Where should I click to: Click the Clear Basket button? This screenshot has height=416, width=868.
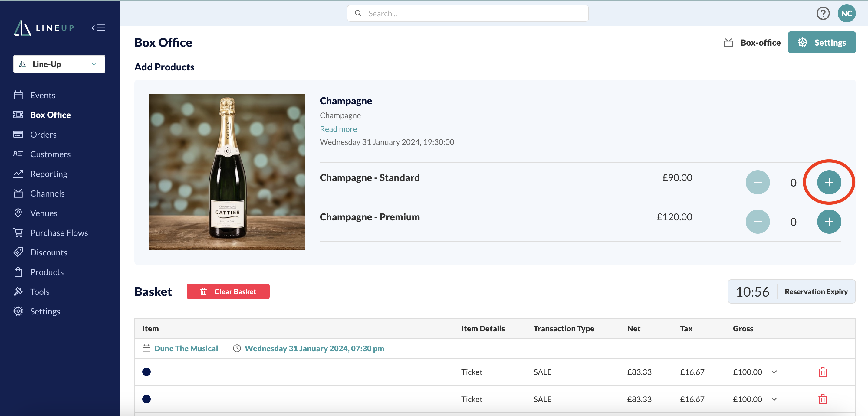(x=228, y=291)
